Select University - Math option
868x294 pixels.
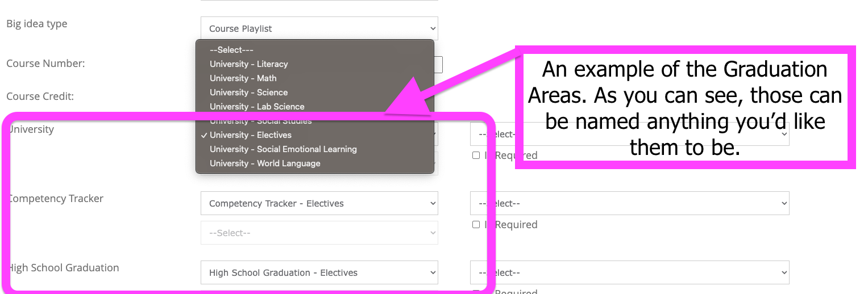pyautogui.click(x=315, y=78)
